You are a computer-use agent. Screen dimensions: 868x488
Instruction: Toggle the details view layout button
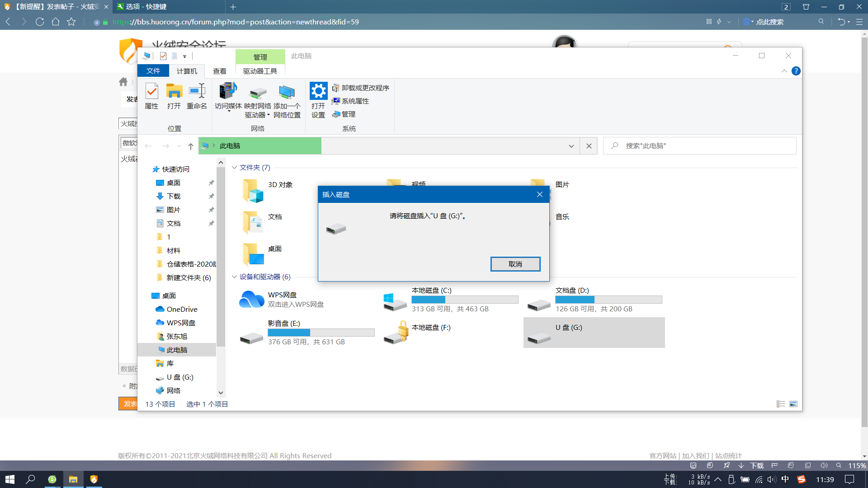pyautogui.click(x=781, y=404)
